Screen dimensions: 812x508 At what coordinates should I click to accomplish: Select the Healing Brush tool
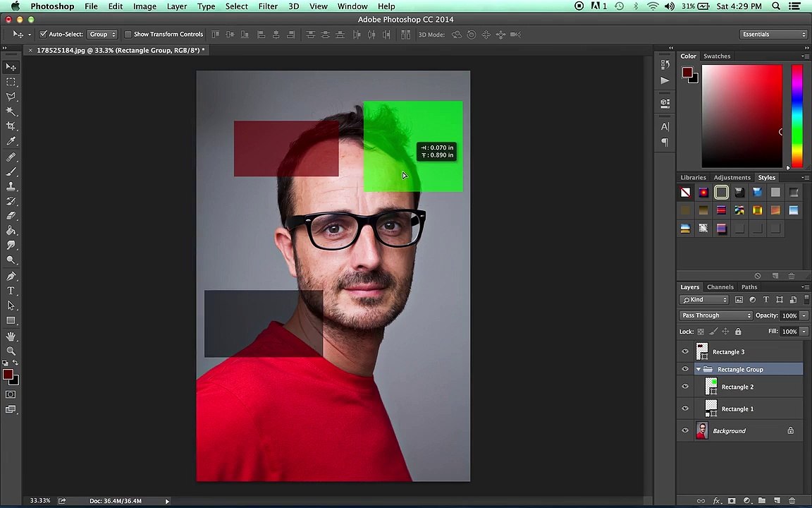11,157
